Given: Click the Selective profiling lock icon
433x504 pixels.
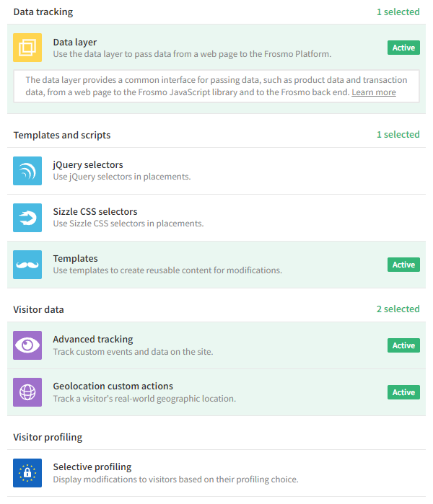Looking at the screenshot, I should point(27,473).
